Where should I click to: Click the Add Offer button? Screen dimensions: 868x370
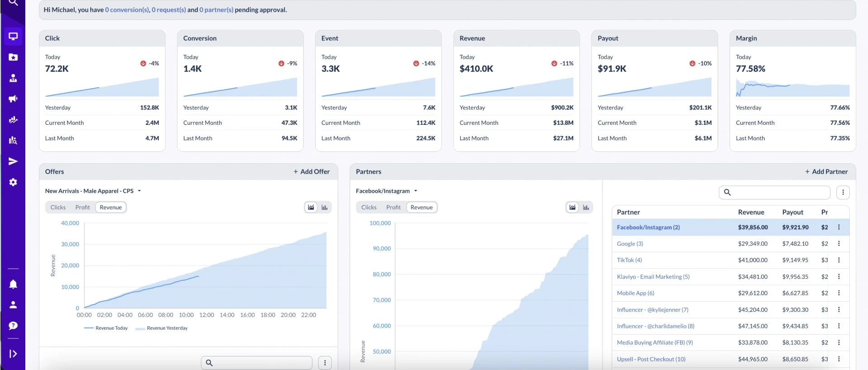point(311,171)
